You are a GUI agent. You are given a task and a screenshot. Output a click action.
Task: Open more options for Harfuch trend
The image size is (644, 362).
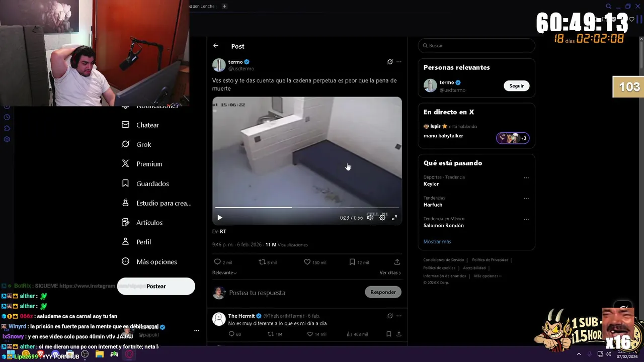(x=526, y=199)
